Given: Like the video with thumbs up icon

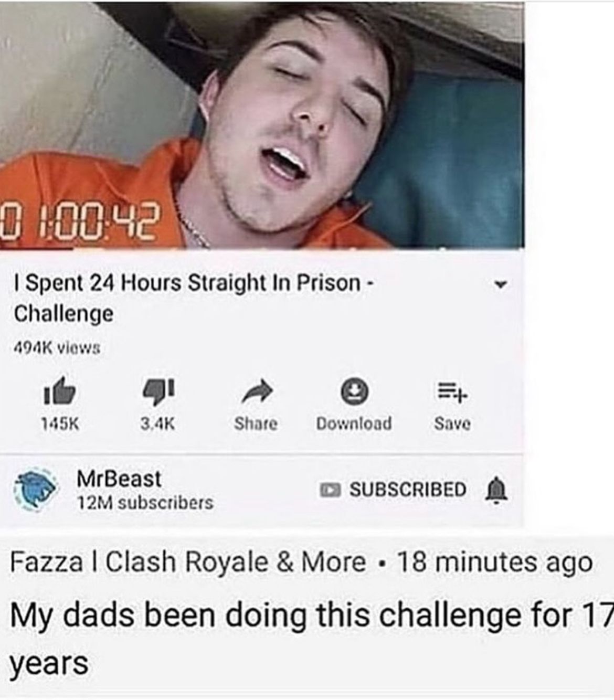Looking at the screenshot, I should coord(60,391).
